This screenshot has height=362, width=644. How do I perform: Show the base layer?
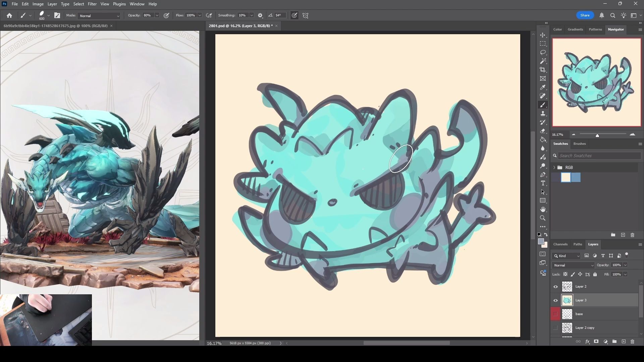tap(555, 314)
